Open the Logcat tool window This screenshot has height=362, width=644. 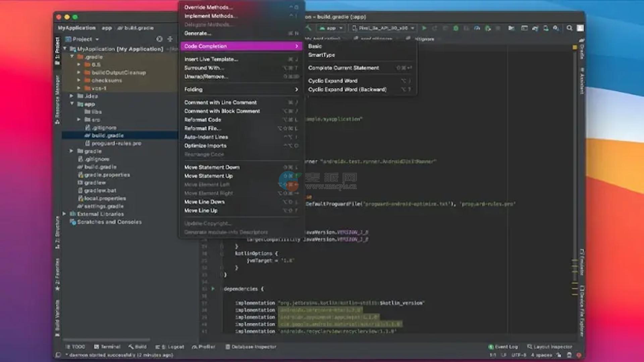170,347
